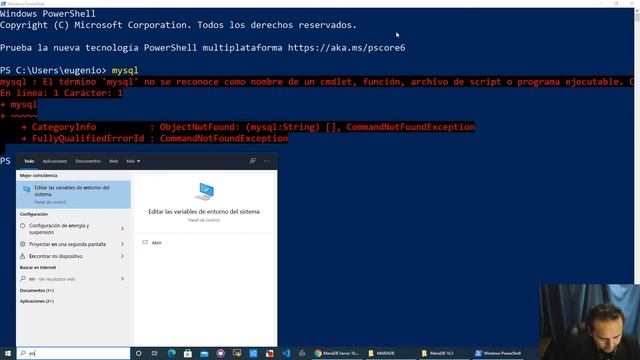Image resolution: width=640 pixels, height=360 pixels.
Task: Open Microsoft Store taskbar icon
Action: pyautogui.click(x=188, y=353)
